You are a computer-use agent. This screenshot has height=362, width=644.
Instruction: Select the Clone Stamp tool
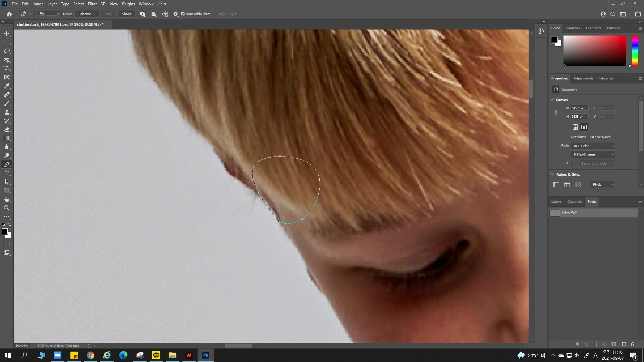(7, 112)
